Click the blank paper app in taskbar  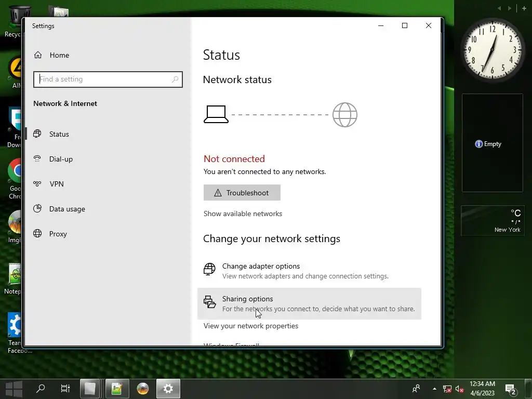click(90, 389)
